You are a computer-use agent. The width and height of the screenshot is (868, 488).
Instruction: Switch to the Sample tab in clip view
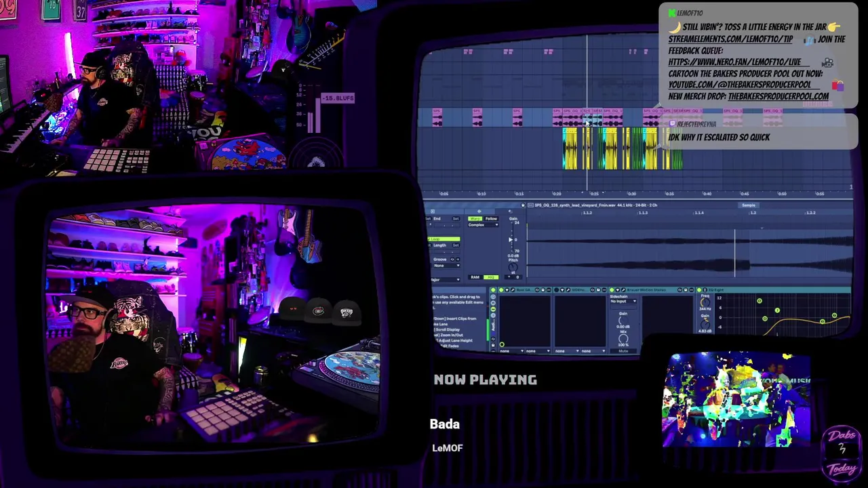tap(749, 205)
